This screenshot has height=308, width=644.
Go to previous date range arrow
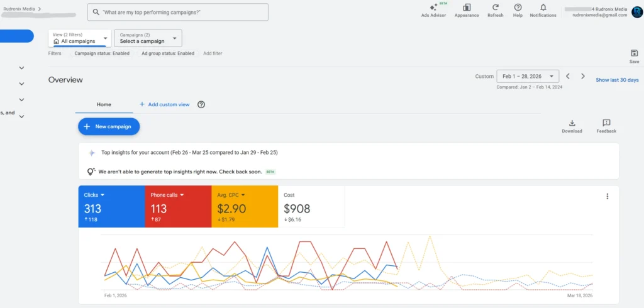tap(568, 77)
